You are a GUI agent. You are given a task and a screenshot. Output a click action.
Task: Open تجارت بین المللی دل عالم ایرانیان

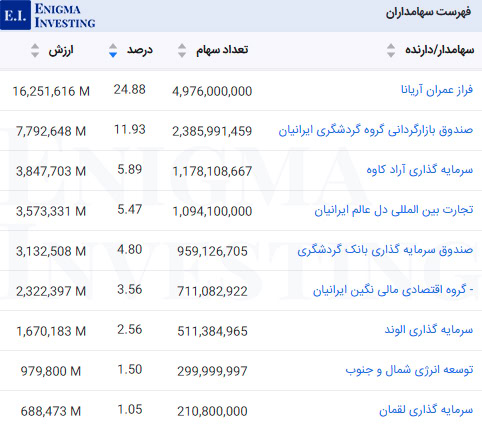[x=394, y=210]
